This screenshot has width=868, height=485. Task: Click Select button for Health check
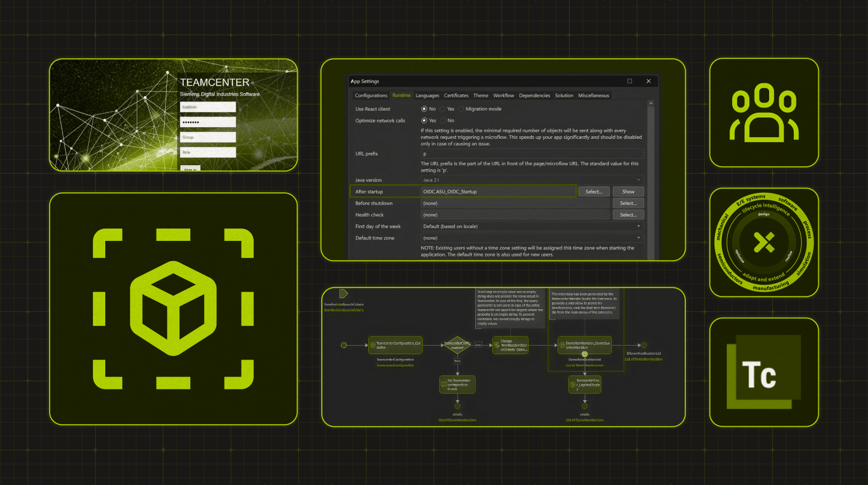tap(628, 215)
